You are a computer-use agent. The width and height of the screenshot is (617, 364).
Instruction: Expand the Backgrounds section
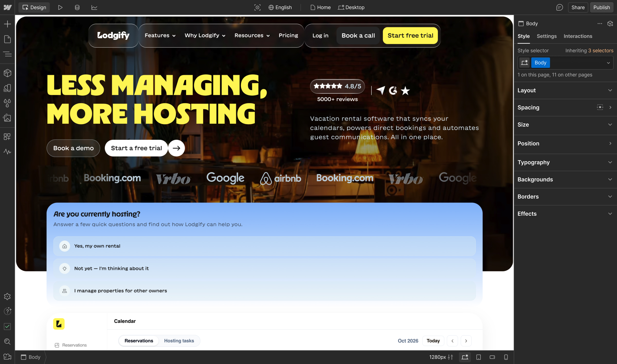click(565, 179)
